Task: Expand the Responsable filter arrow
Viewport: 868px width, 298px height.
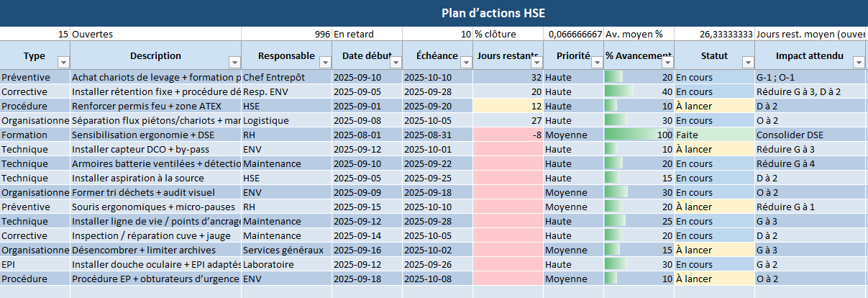Action: 324,62
